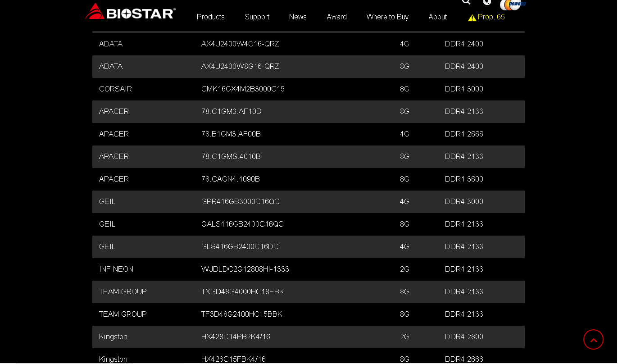Select model HX428C14PB2K4/16
The height and width of the screenshot is (364, 618).
[x=236, y=337]
